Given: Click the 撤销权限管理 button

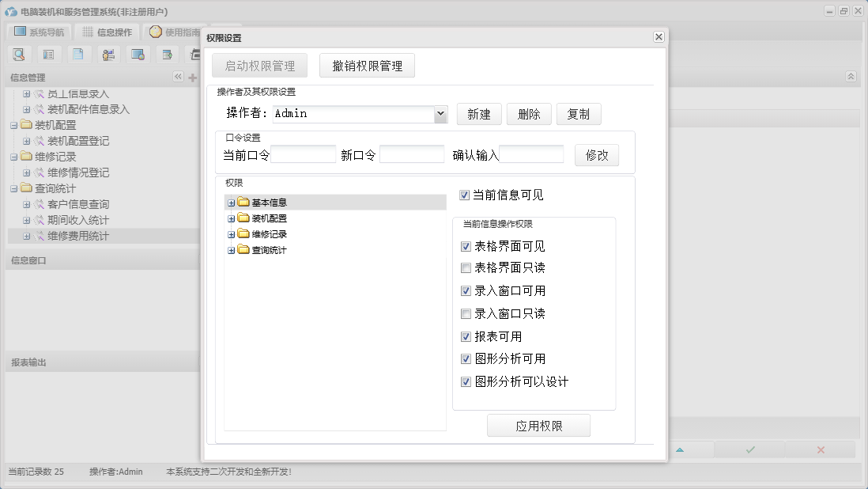Looking at the screenshot, I should [367, 66].
